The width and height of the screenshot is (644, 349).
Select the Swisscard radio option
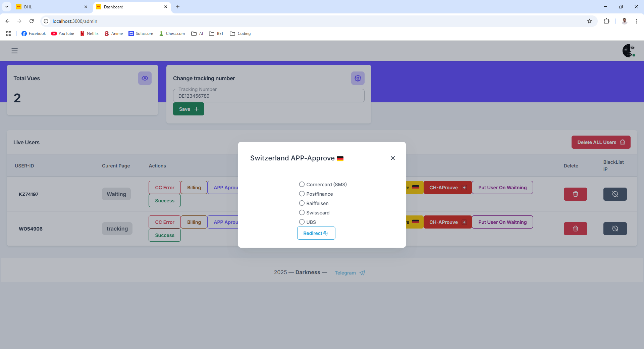pos(302,212)
